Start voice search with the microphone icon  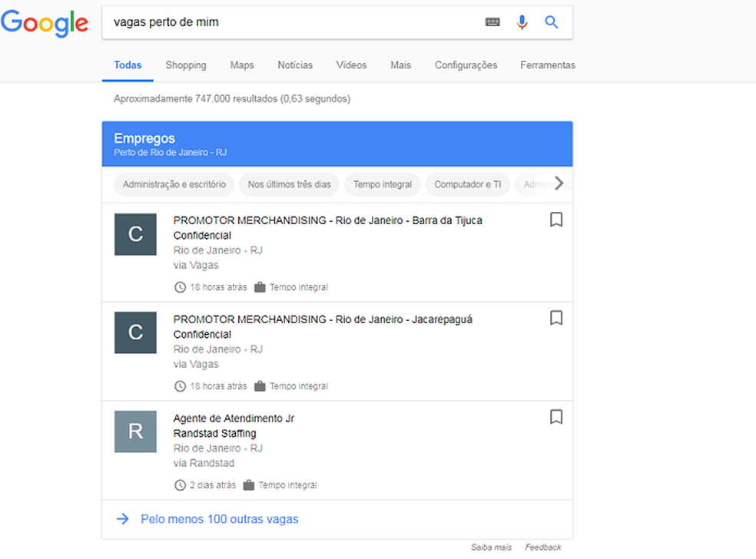[522, 23]
